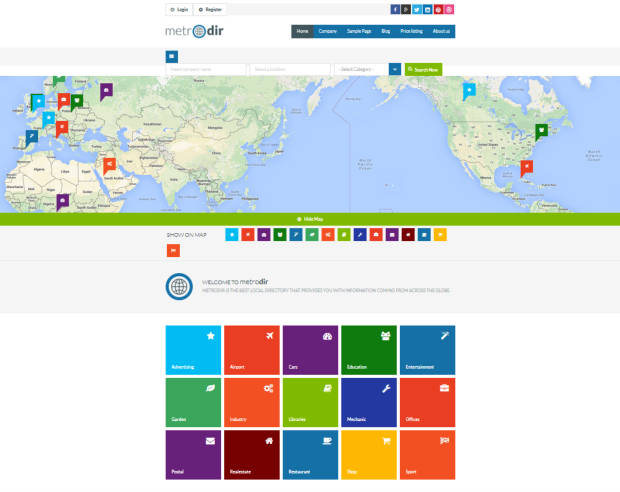Focus the location input field

click(x=290, y=69)
